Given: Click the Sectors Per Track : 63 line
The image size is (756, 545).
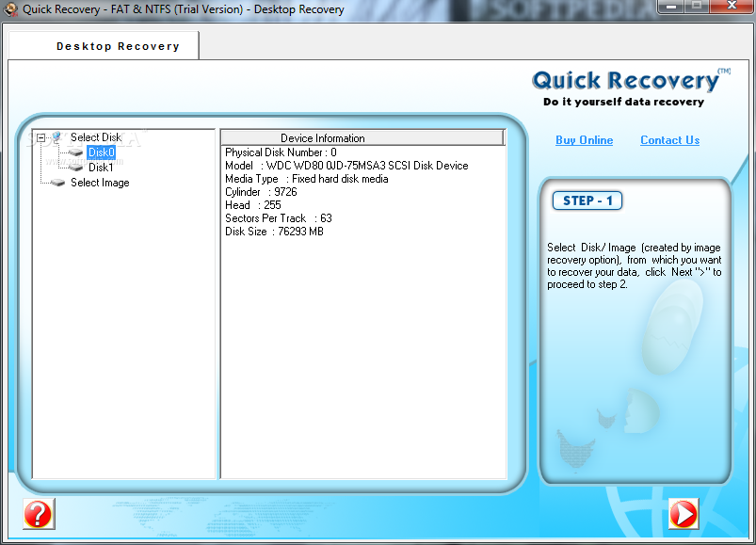Looking at the screenshot, I should tap(279, 218).
